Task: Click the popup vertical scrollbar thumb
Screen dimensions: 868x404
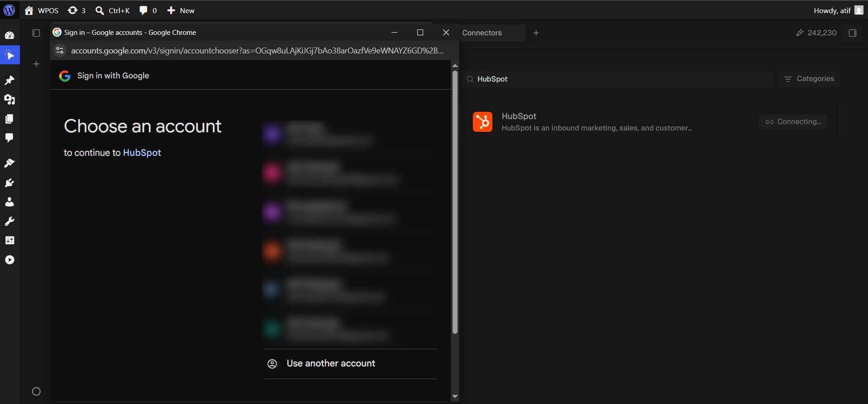Action: [455, 202]
